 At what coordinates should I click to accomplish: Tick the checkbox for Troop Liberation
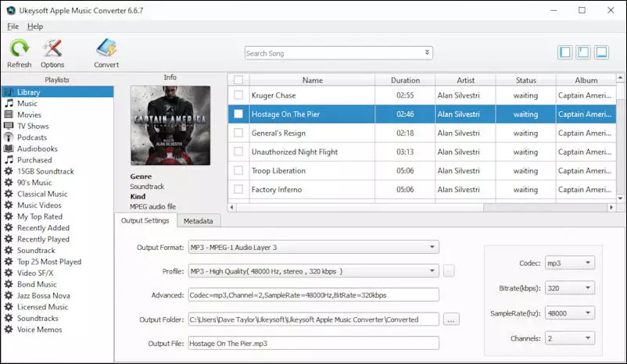click(x=238, y=170)
